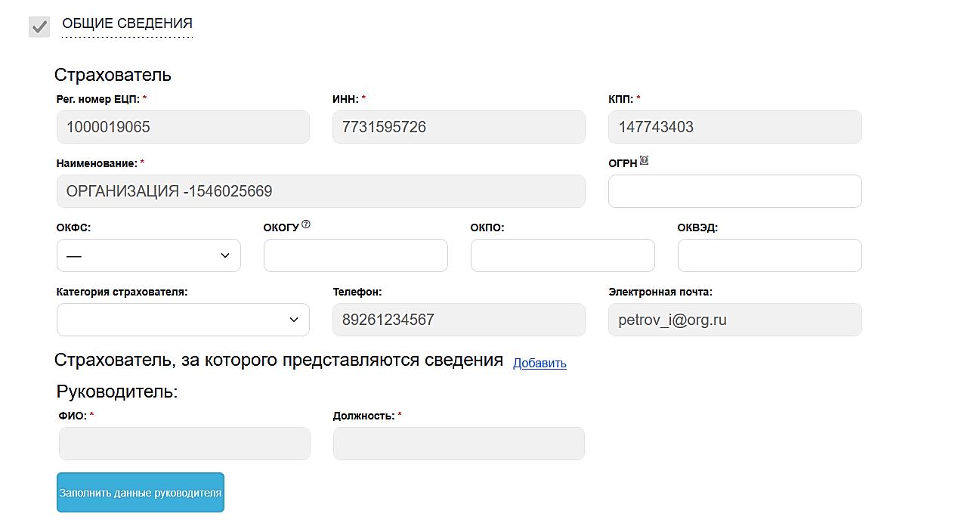Click the ОКФС dropdown chevron arrow
The image size is (980, 523).
coord(225,255)
